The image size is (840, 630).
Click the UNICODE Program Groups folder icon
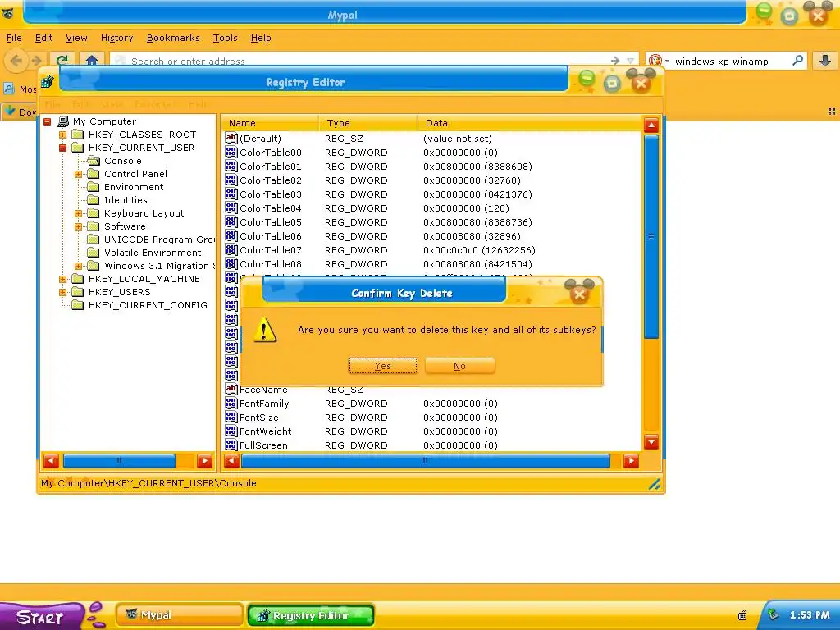click(94, 240)
